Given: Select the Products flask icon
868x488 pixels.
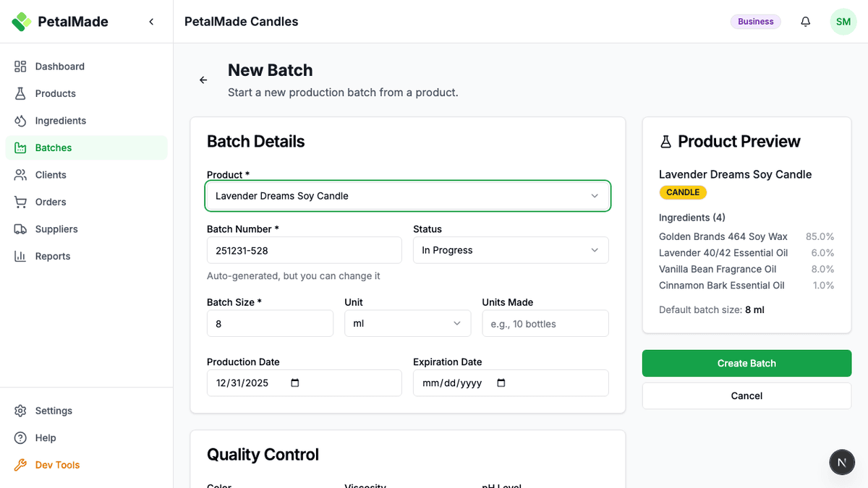Looking at the screenshot, I should (21, 93).
